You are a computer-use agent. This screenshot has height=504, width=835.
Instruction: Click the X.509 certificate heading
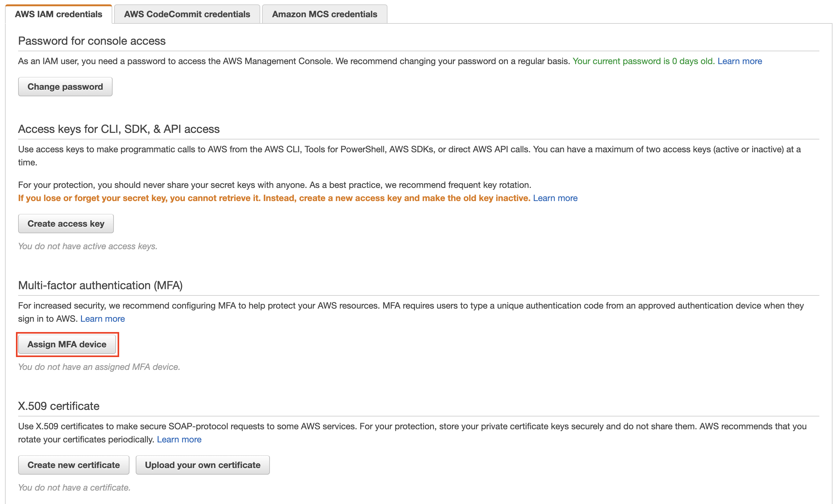click(58, 406)
